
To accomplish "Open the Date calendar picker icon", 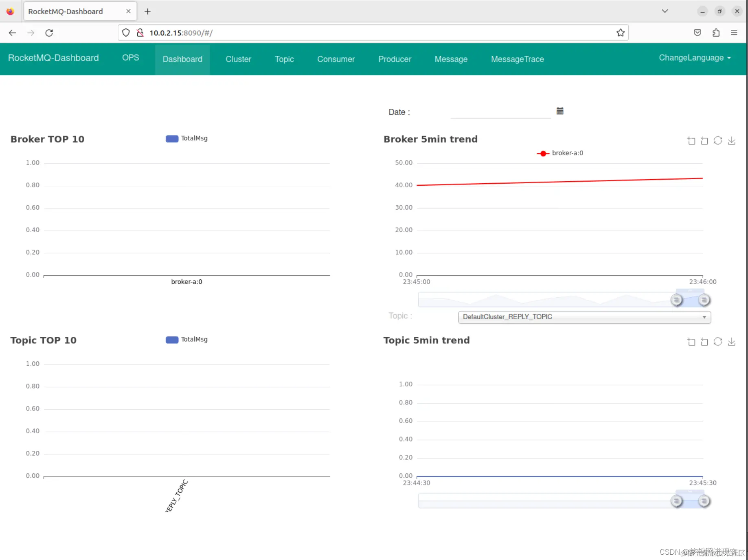I will (560, 111).
